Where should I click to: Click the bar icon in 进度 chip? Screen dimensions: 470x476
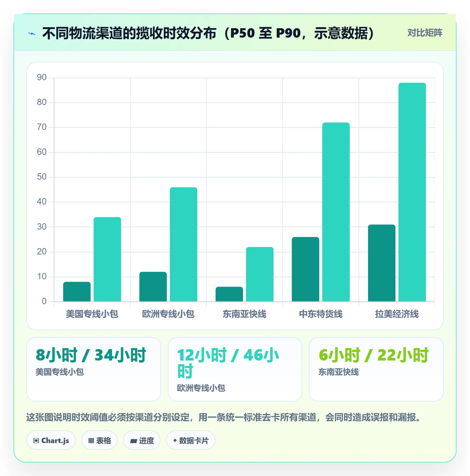click(134, 441)
